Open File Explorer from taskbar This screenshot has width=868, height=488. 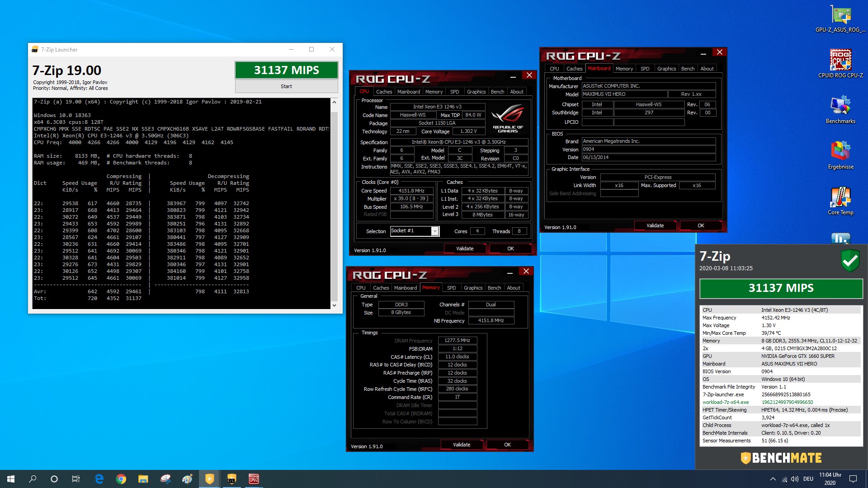[143, 479]
